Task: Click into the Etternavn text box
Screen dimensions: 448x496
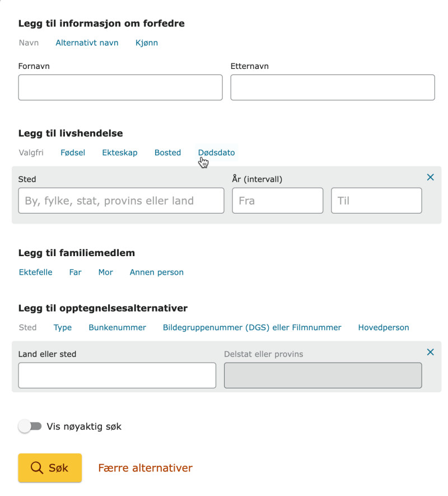Action: coord(333,87)
